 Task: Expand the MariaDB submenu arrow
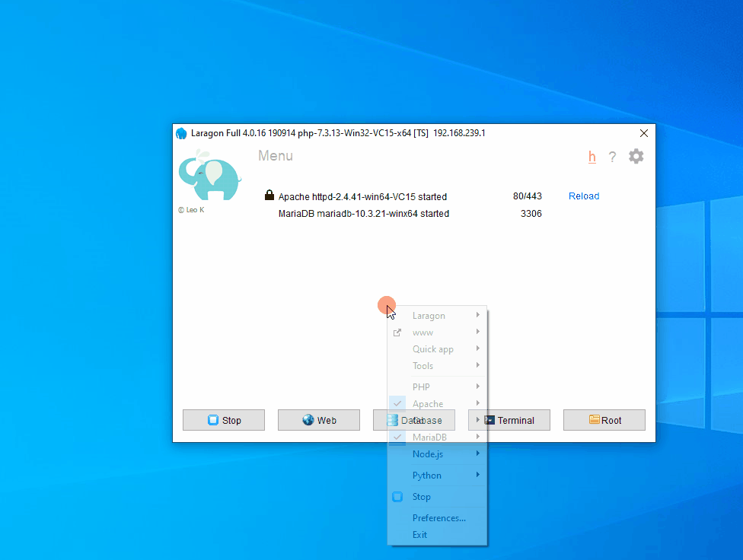pyautogui.click(x=477, y=436)
